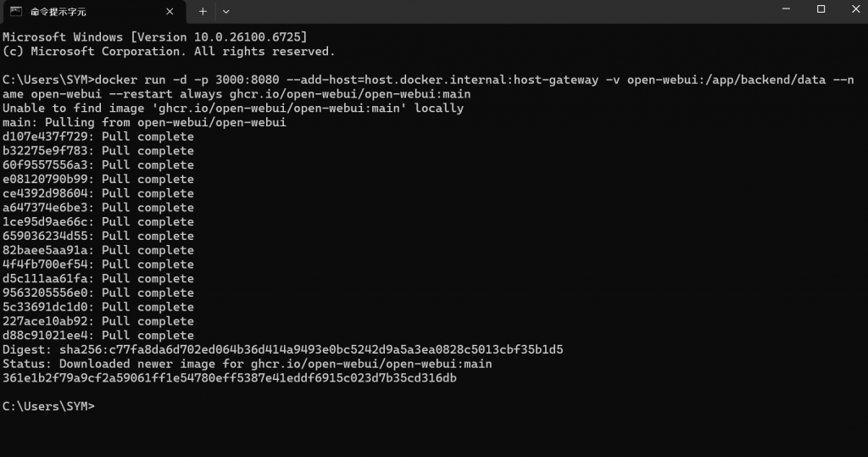
Task: Close the 命令提示字元 tab
Action: [x=170, y=12]
